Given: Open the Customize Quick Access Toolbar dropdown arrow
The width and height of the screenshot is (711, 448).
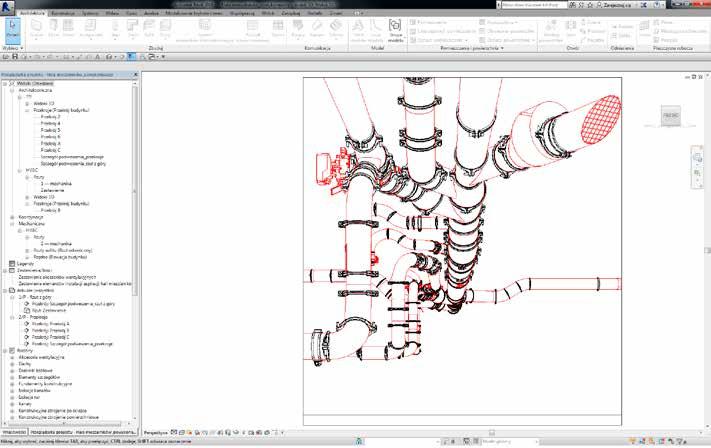Looking at the screenshot, I should pos(163,57).
